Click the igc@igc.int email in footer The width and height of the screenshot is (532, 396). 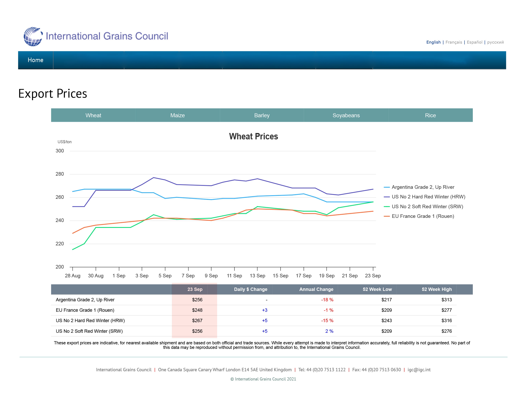click(x=419, y=370)
